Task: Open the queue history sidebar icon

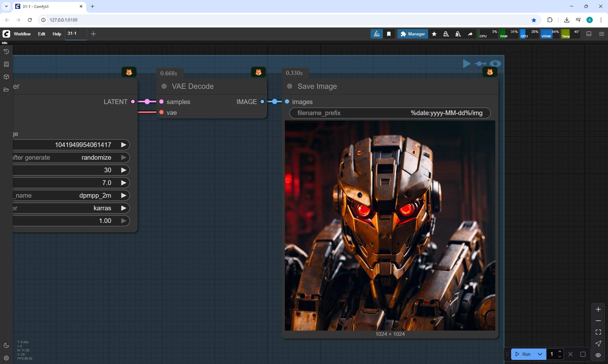Action: 6,52
